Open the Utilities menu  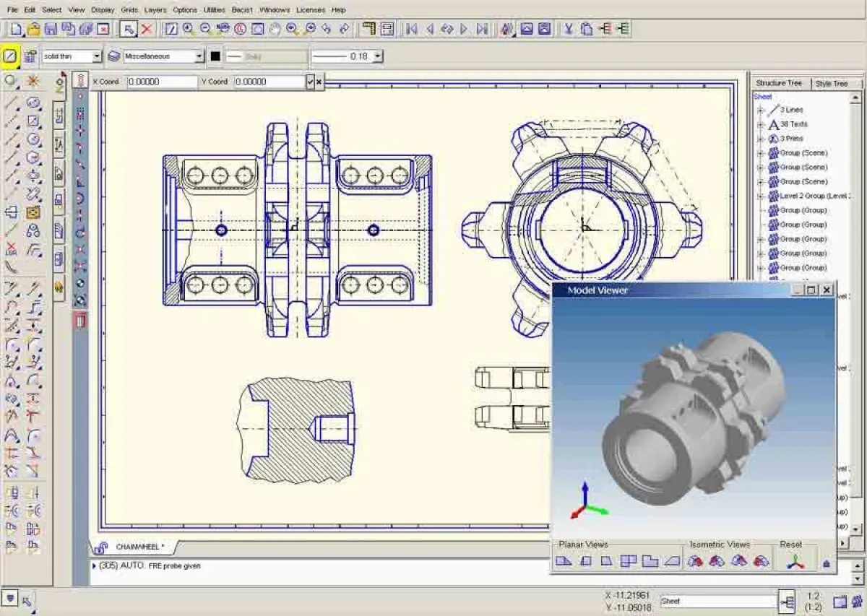(x=214, y=10)
